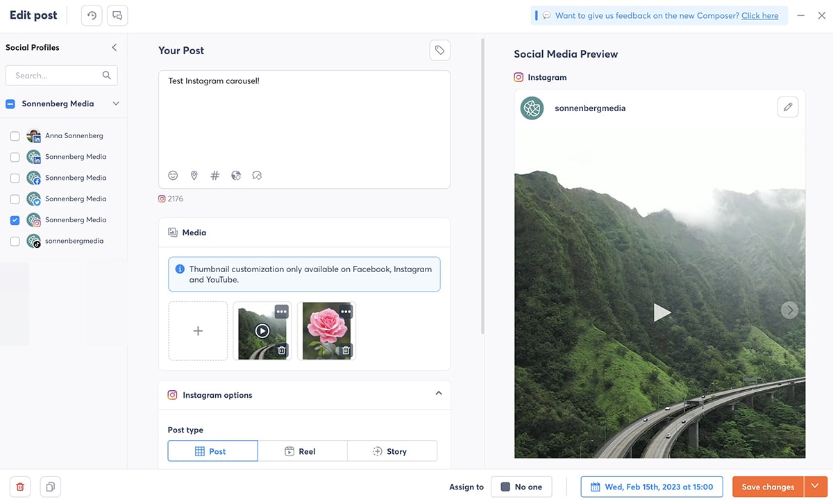Collapse the Sonnenberg Media profile group
Viewport: 833px width, 504px height.
[x=115, y=103]
